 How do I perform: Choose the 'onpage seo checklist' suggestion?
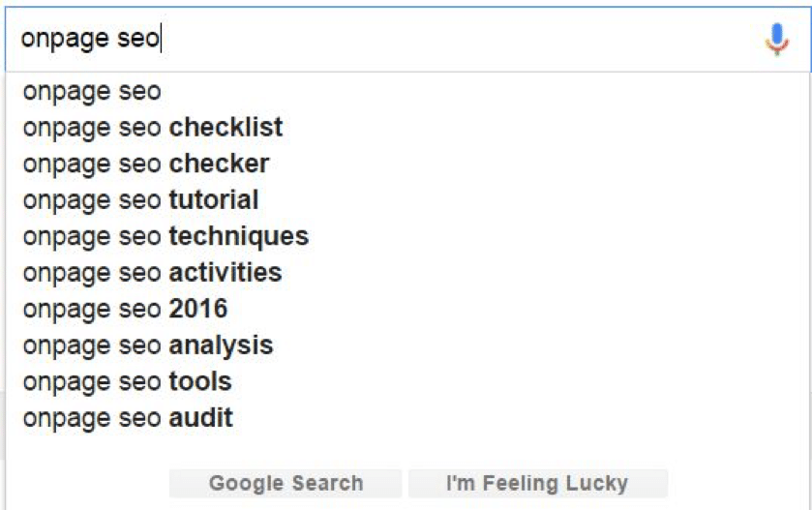(407, 128)
